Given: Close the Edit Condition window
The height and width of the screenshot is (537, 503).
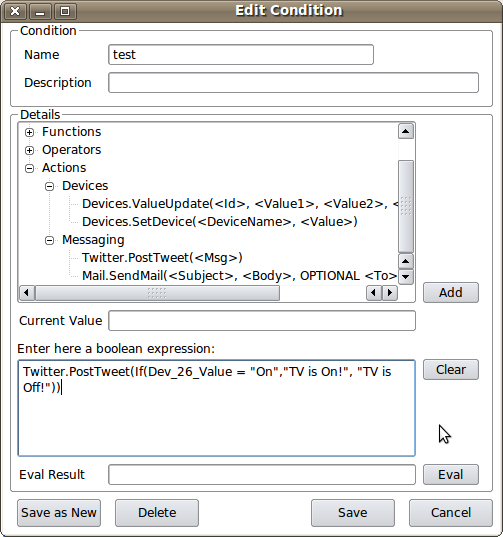Looking at the screenshot, I should click(15, 11).
